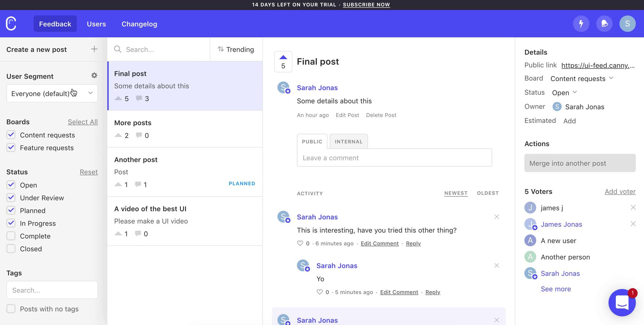Click the Add voter link
Image resolution: width=644 pixels, height=325 pixels.
620,191
